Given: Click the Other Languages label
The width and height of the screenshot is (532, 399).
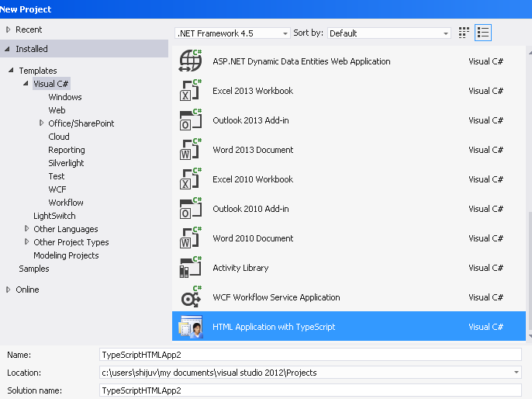Looking at the screenshot, I should point(66,229).
